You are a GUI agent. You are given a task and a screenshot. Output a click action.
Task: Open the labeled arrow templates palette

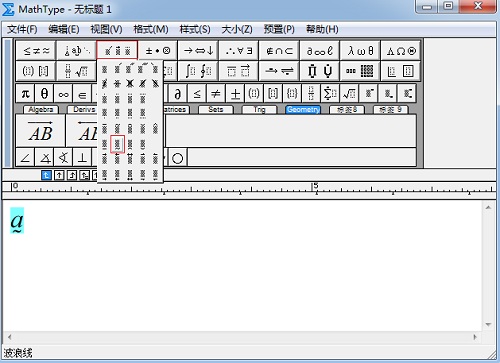pos(279,71)
